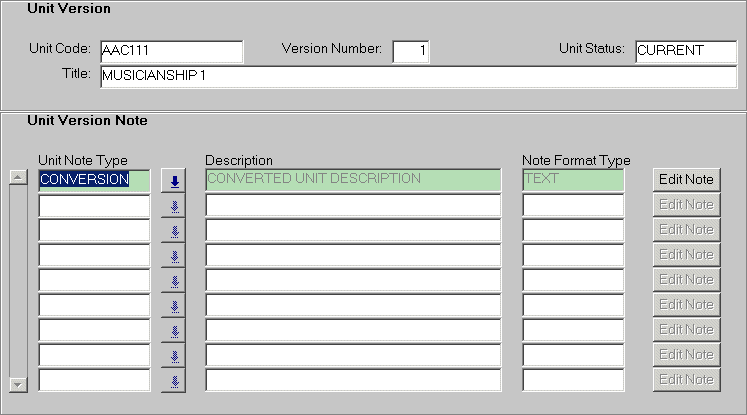Click the third row list-of-values arrow icon
This screenshot has width=747, height=415.
174,231
